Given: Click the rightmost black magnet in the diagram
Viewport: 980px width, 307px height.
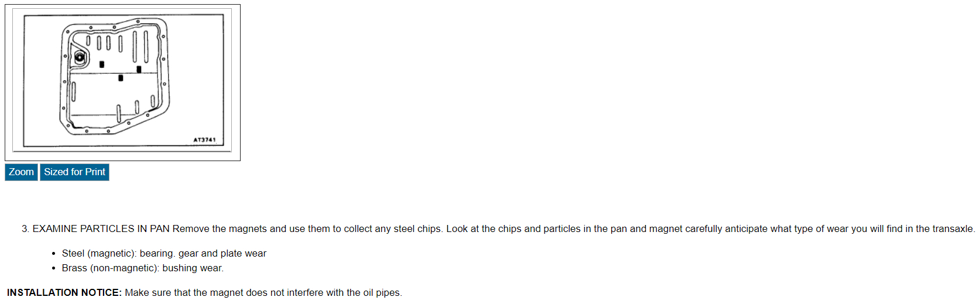Looking at the screenshot, I should click(139, 69).
